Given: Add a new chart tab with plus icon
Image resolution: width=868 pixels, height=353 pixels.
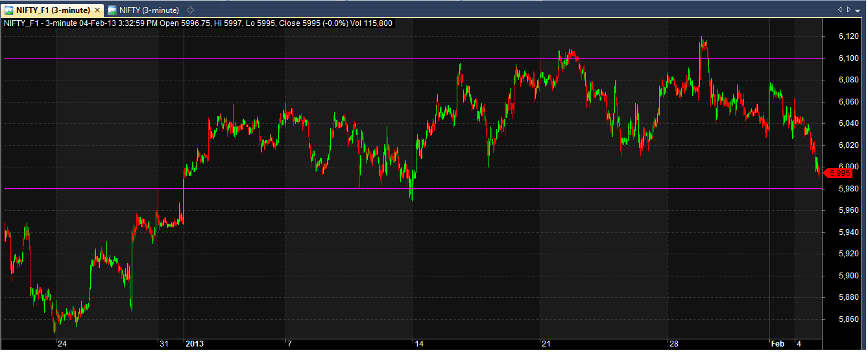Looking at the screenshot, I should click(x=190, y=10).
